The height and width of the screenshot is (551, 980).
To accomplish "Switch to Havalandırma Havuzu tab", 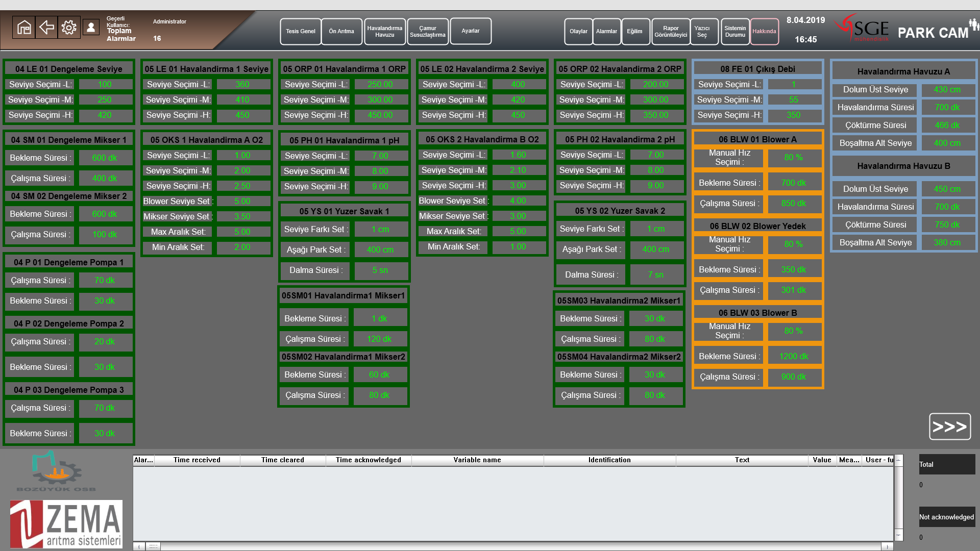I will coord(384,32).
